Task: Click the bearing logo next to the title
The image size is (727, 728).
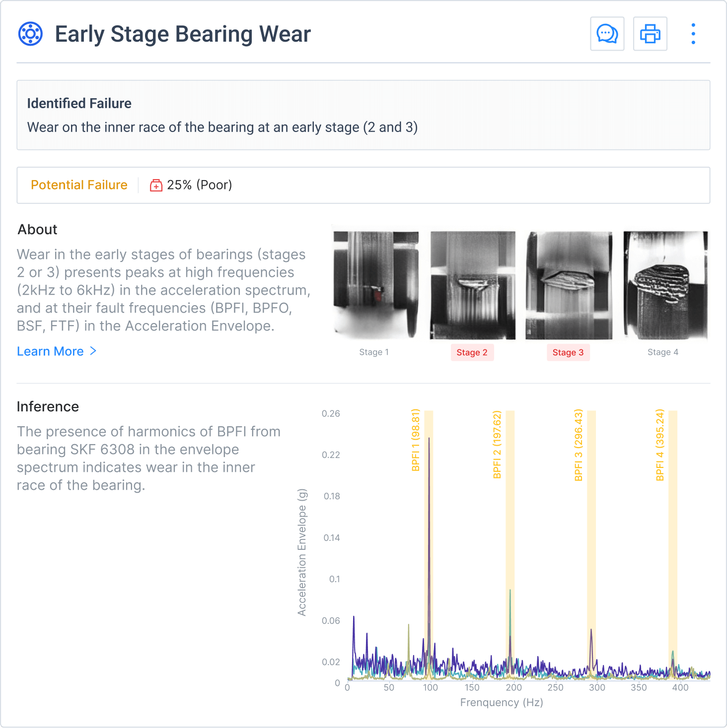Action: click(x=30, y=34)
